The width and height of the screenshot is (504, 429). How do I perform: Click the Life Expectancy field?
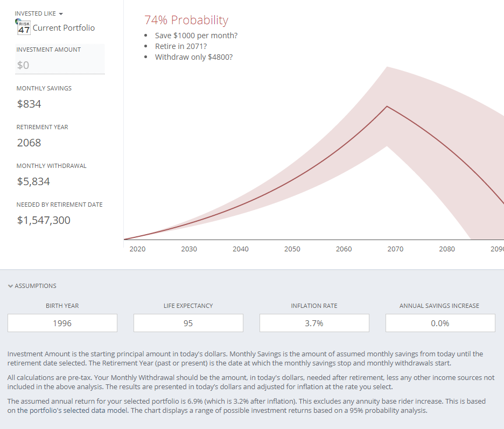[188, 323]
